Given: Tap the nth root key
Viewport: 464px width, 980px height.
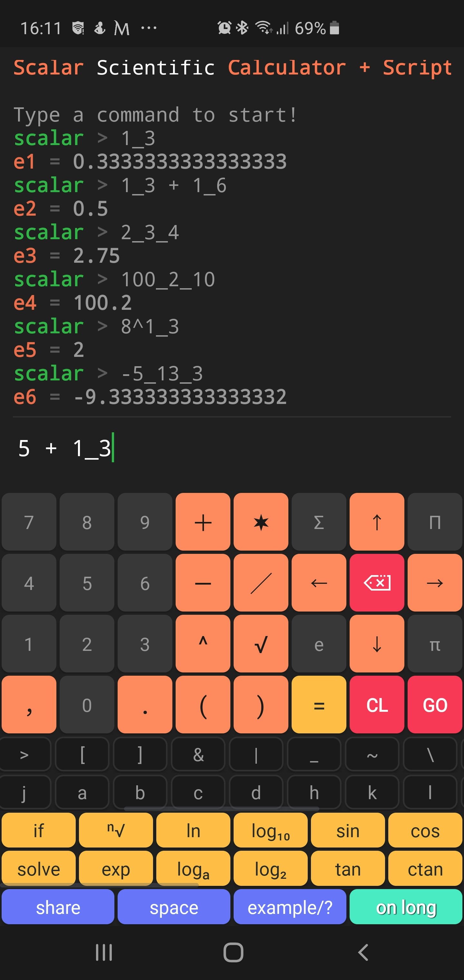Looking at the screenshot, I should 116,830.
